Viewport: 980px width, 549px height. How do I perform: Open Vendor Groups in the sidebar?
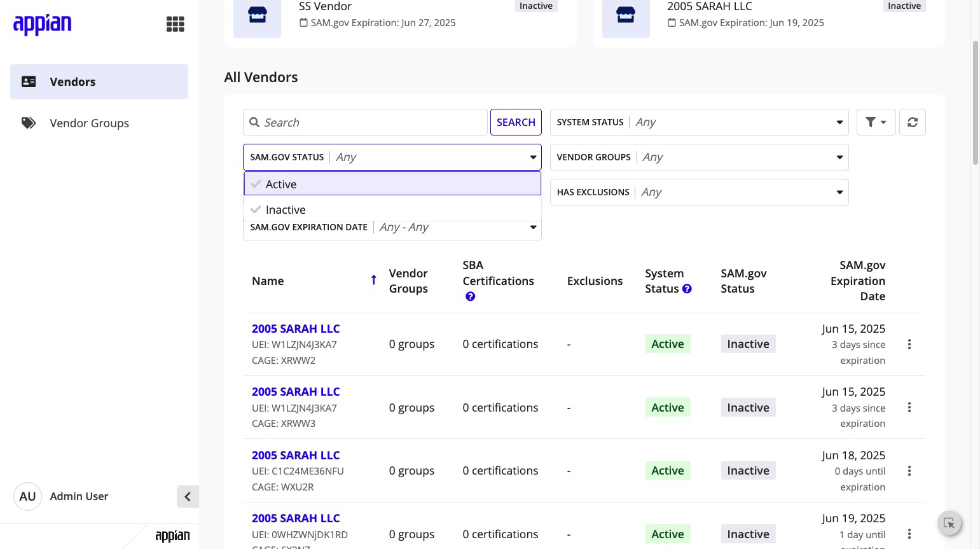click(99, 123)
